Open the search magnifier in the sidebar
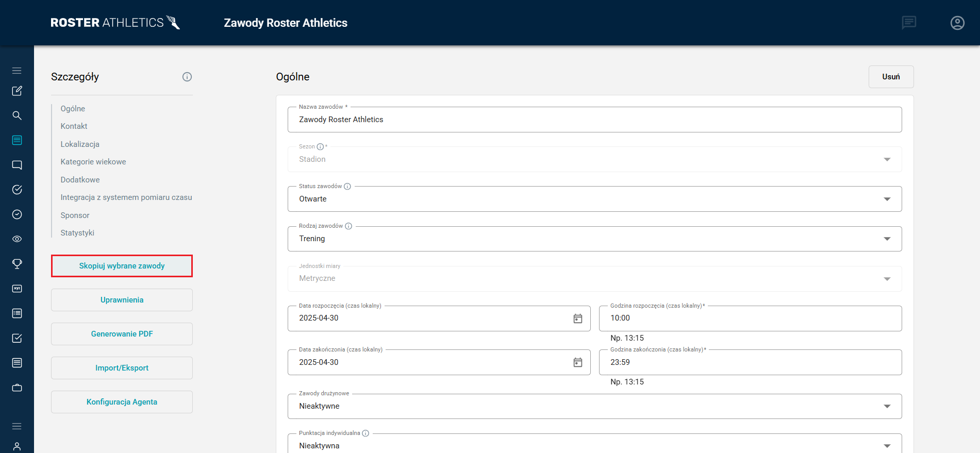 pos(17,115)
